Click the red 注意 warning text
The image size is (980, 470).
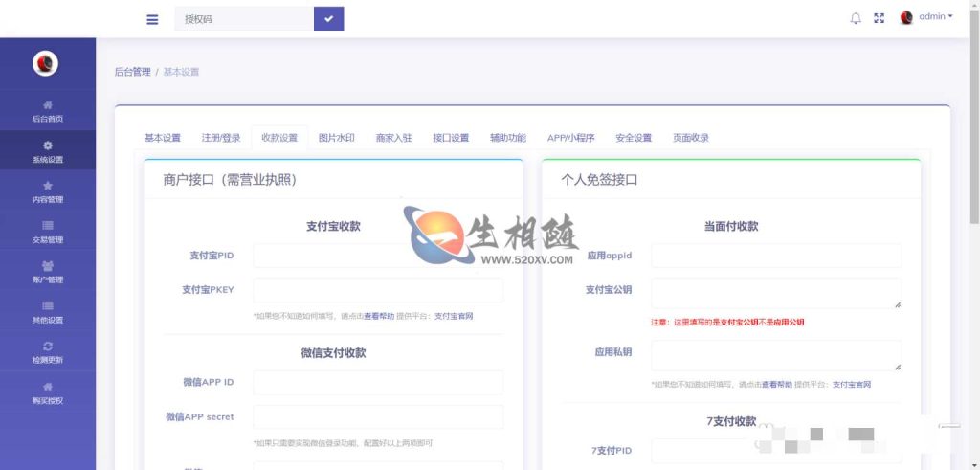point(727,323)
